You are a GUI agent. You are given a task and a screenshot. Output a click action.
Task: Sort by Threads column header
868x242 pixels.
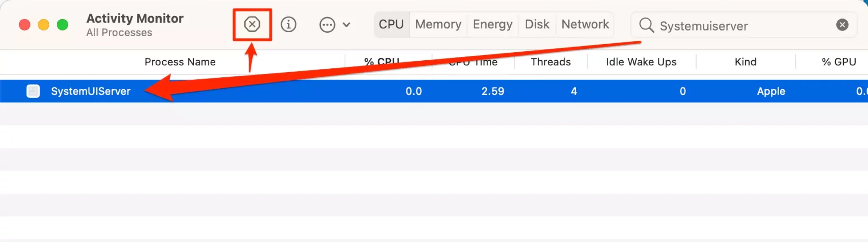pyautogui.click(x=551, y=62)
